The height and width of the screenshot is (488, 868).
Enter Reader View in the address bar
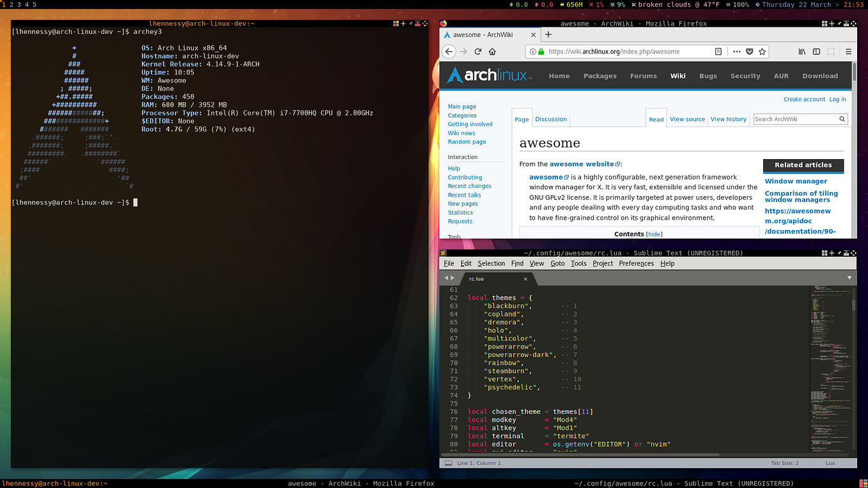tap(718, 51)
